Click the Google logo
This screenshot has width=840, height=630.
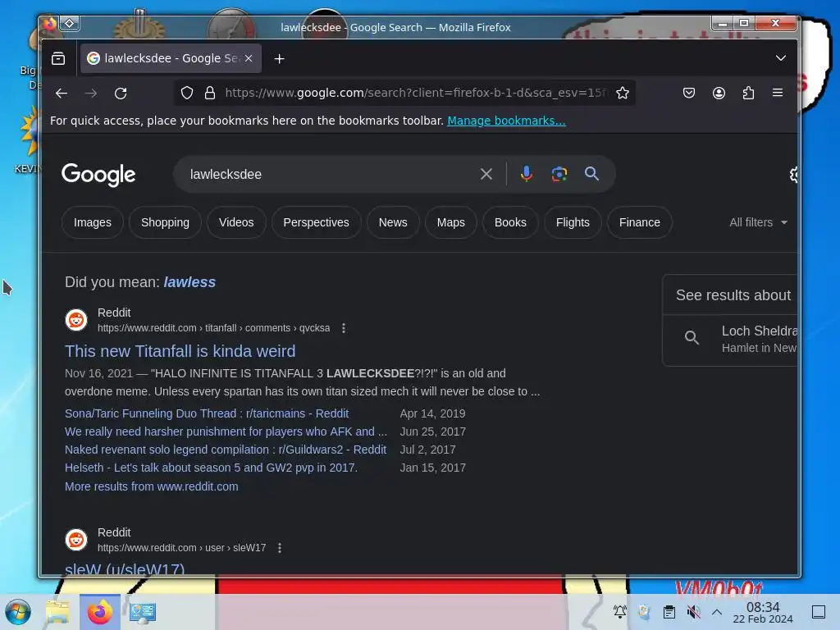pyautogui.click(x=98, y=175)
